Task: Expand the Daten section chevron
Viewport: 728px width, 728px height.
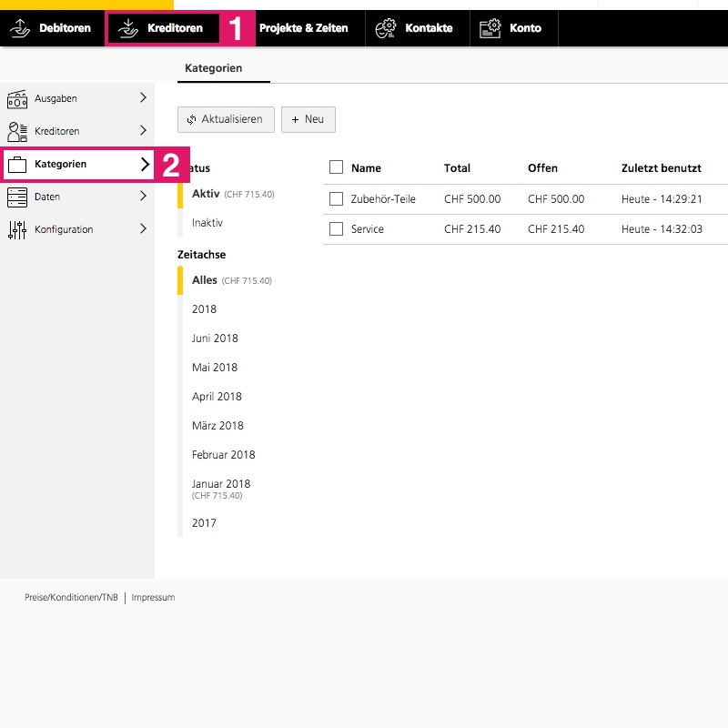Action: [x=143, y=197]
